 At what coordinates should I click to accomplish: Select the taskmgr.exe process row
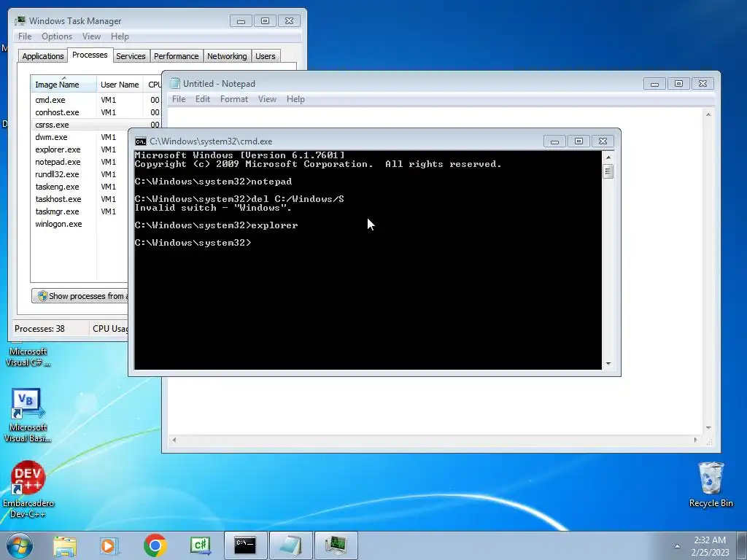tap(80, 211)
